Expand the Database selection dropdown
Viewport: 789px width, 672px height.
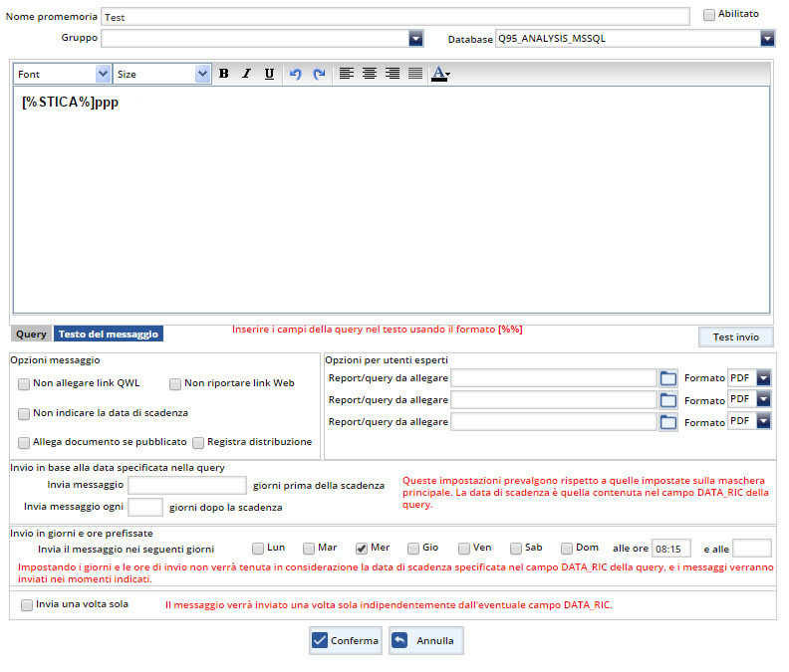click(767, 39)
